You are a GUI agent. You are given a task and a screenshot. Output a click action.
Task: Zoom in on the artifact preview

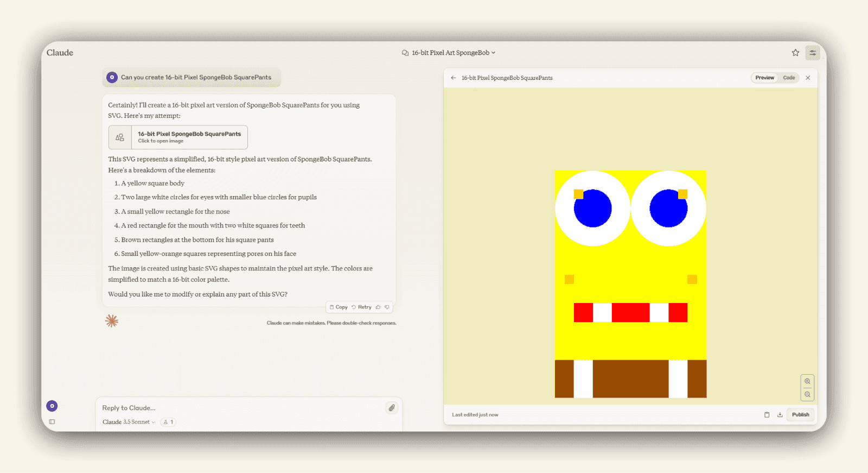(807, 381)
